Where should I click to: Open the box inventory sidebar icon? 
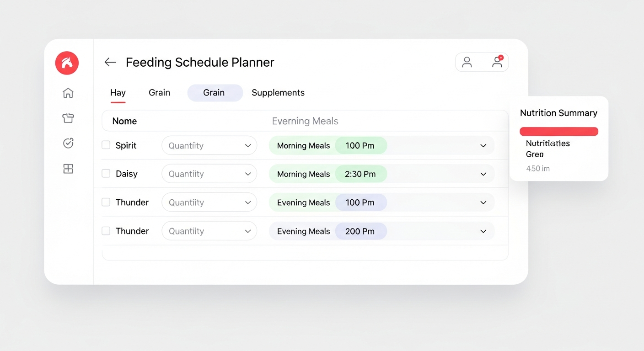tap(68, 118)
